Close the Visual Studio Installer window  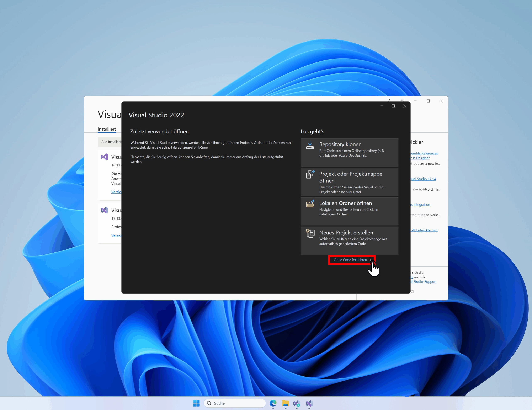click(x=441, y=101)
